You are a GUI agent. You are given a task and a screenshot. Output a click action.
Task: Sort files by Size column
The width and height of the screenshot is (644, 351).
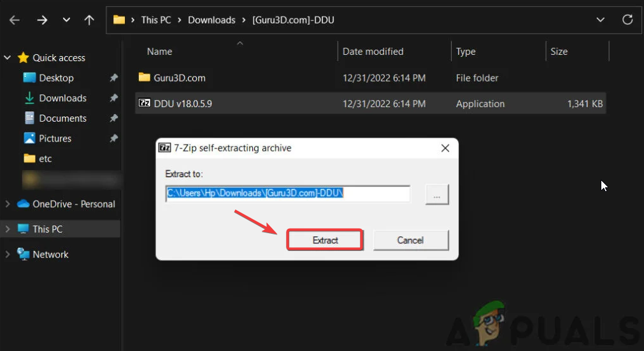tap(559, 52)
